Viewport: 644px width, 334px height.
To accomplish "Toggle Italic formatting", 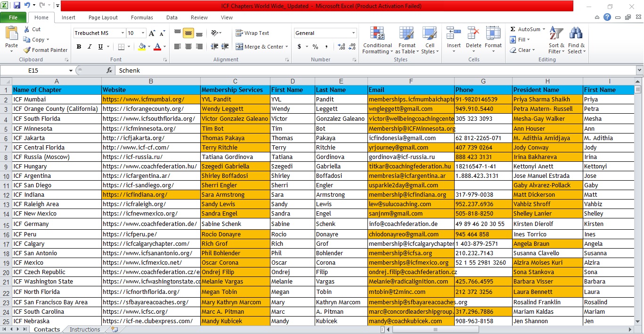I will (x=90, y=47).
